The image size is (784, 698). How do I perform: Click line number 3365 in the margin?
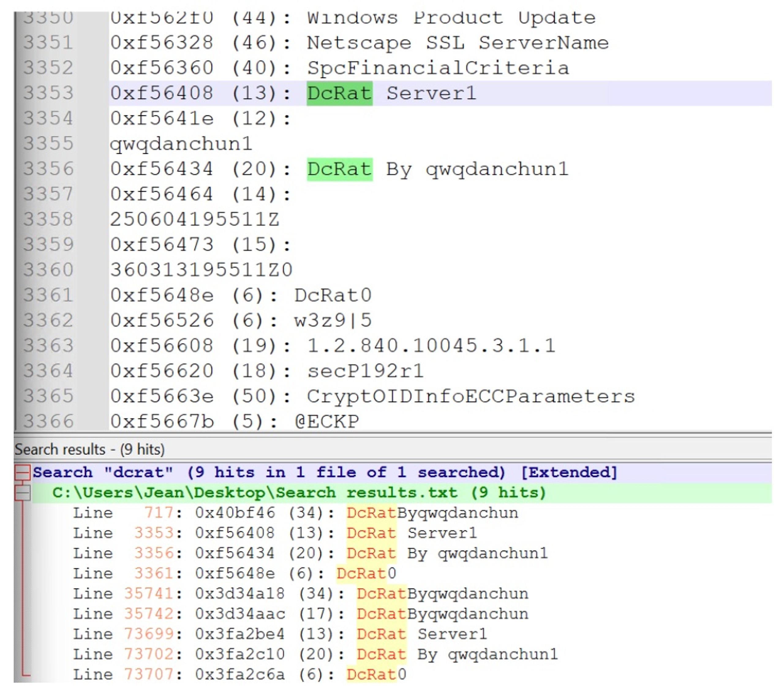48,396
